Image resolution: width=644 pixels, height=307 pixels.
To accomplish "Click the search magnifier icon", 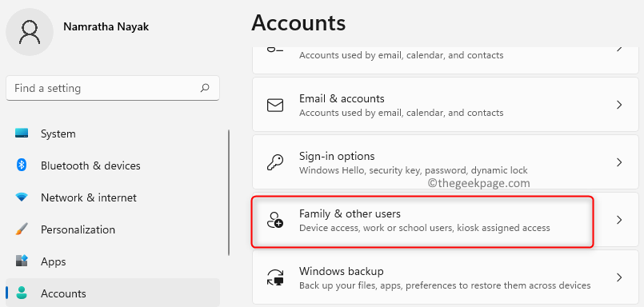I will coord(205,88).
